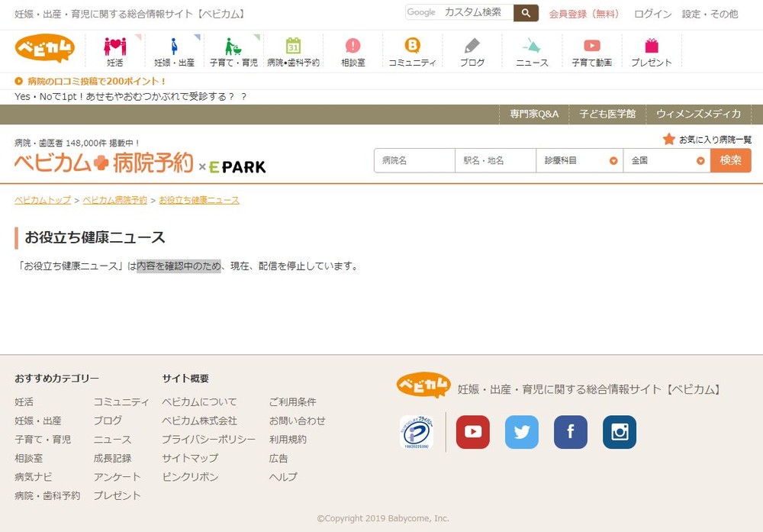Screen dimensions: 763x532
Task: Select the 専門家Q&A tab
Action: coord(534,114)
